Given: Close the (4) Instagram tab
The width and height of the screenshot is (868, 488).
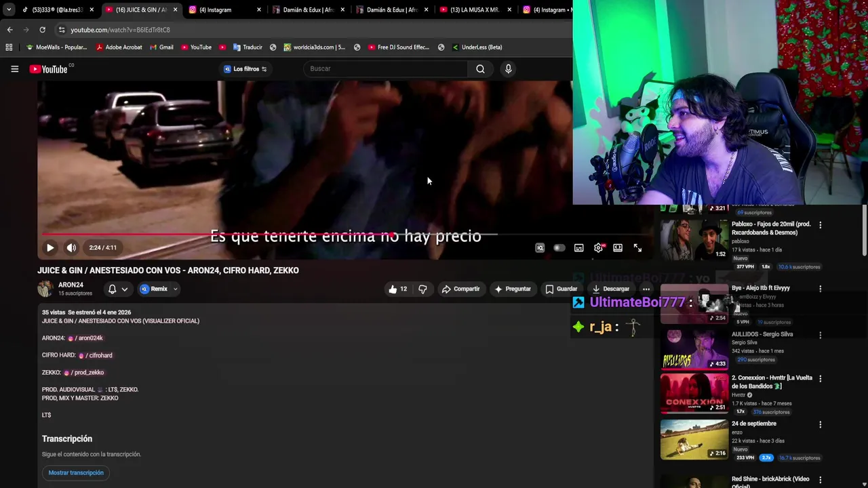Looking at the screenshot, I should [x=259, y=9].
